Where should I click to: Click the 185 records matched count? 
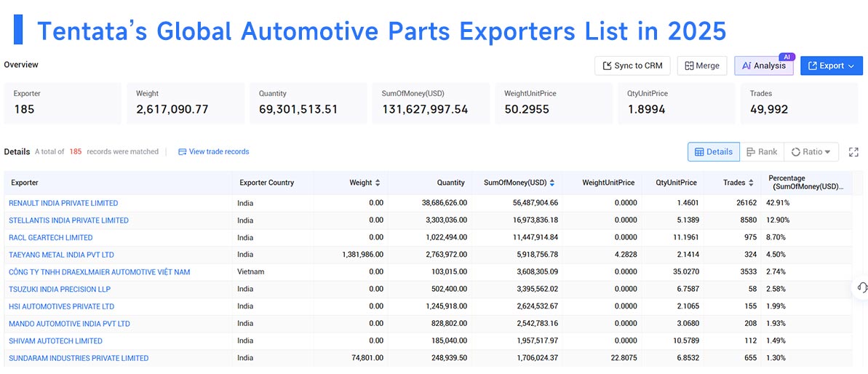point(75,151)
